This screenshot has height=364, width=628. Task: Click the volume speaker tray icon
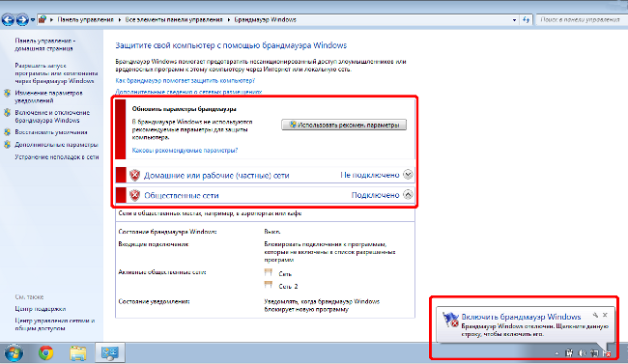582,353
